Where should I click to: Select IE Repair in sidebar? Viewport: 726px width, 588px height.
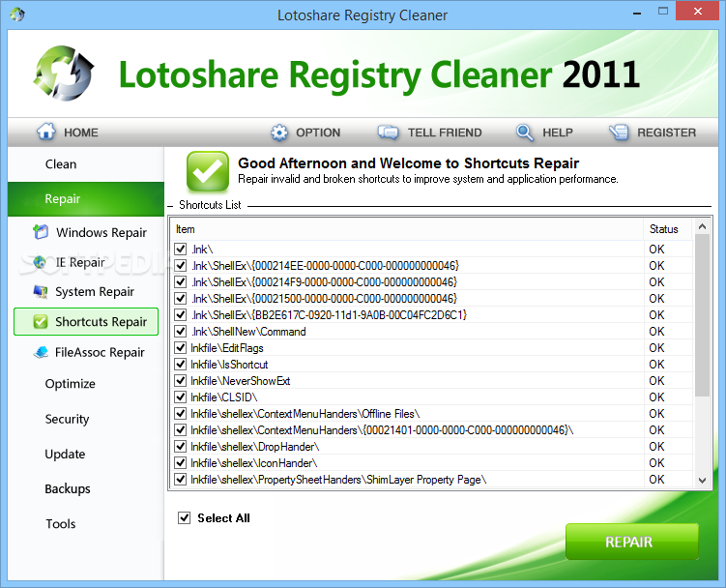tap(69, 262)
